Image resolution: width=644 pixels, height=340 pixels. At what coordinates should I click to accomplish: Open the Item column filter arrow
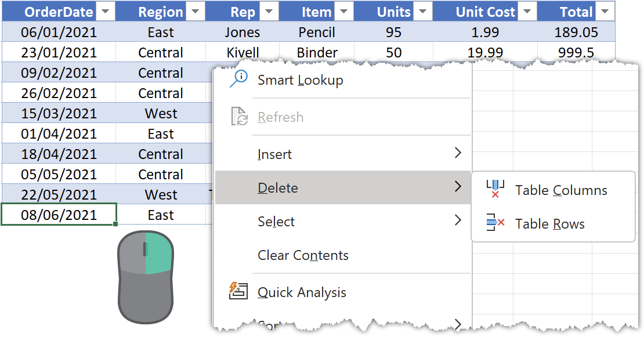pos(343,12)
